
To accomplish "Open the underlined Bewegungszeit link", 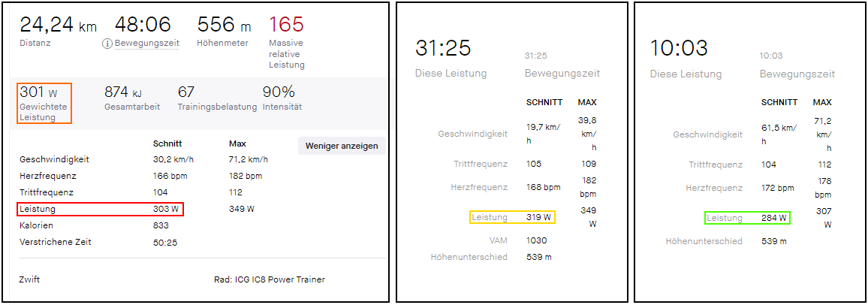I will [x=146, y=43].
